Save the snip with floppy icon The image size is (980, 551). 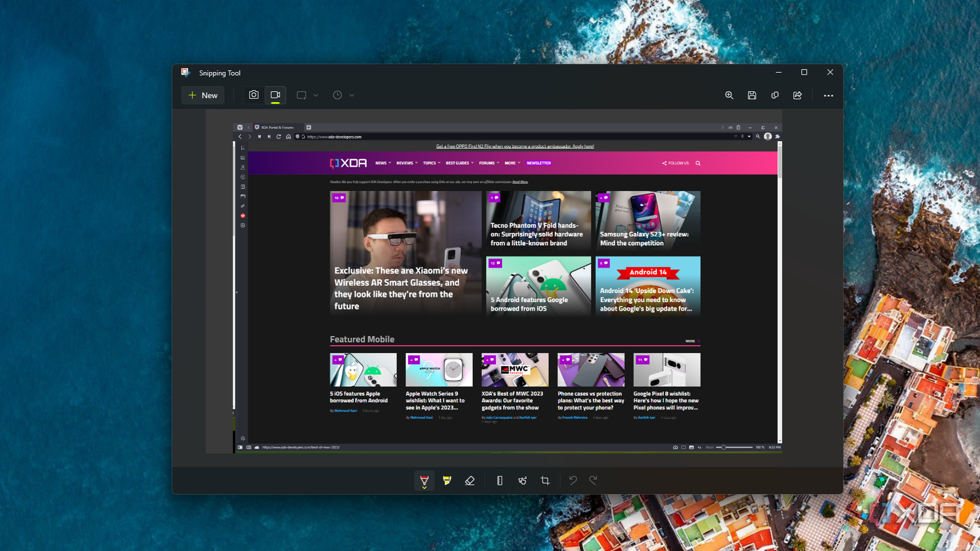coord(752,96)
